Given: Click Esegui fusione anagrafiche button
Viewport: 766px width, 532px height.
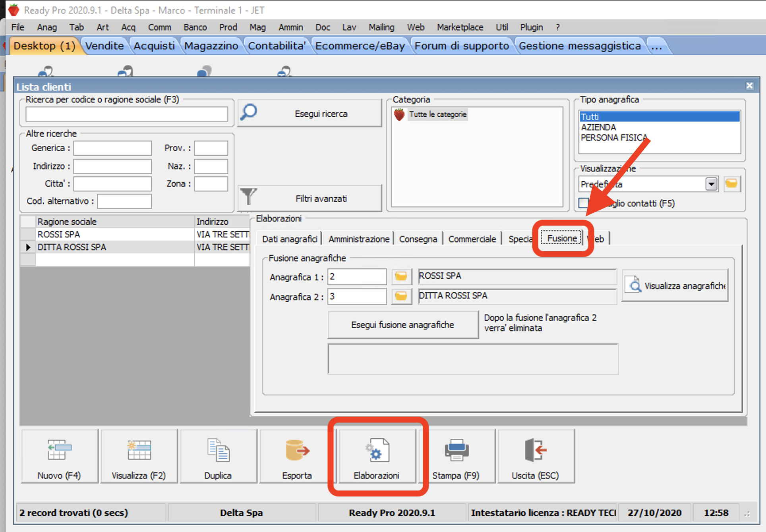Looking at the screenshot, I should coord(402,325).
